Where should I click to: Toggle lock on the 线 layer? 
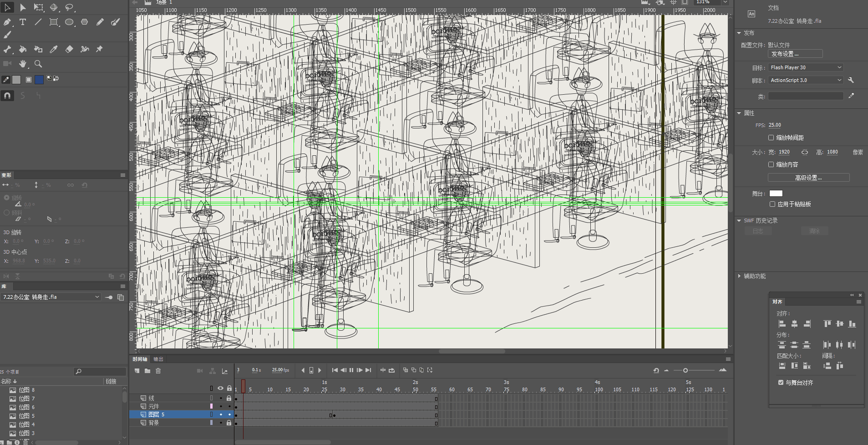pos(229,398)
